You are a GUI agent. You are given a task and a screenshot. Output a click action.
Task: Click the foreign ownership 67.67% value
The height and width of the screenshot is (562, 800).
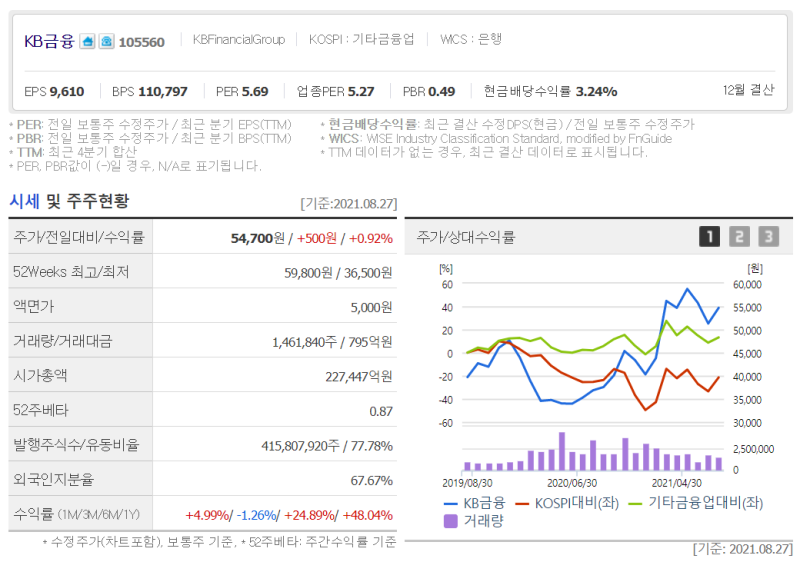(x=371, y=480)
